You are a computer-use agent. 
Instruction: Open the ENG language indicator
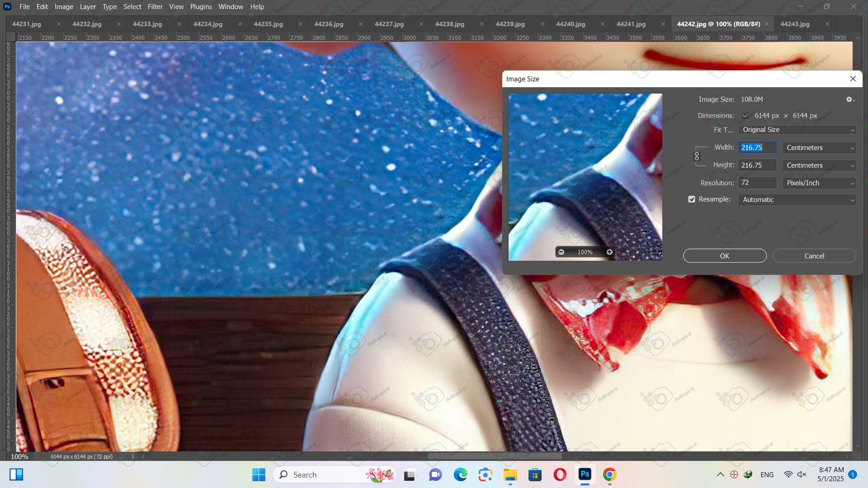pyautogui.click(x=767, y=474)
